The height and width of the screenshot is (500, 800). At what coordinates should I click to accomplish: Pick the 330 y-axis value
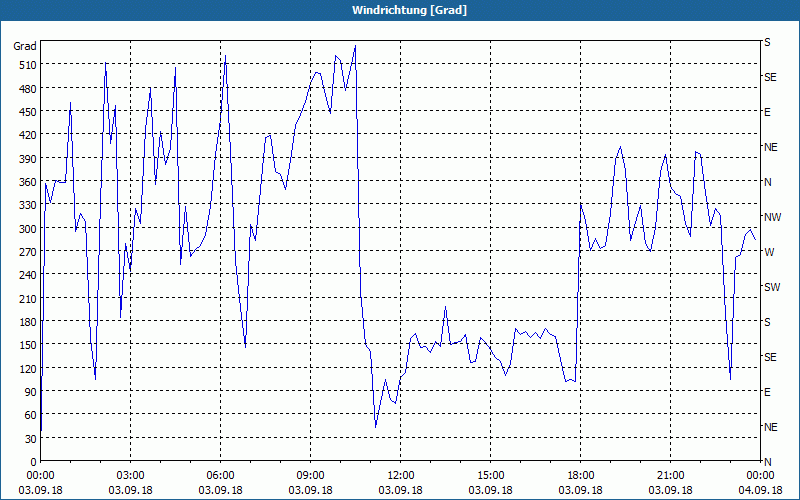28,205
